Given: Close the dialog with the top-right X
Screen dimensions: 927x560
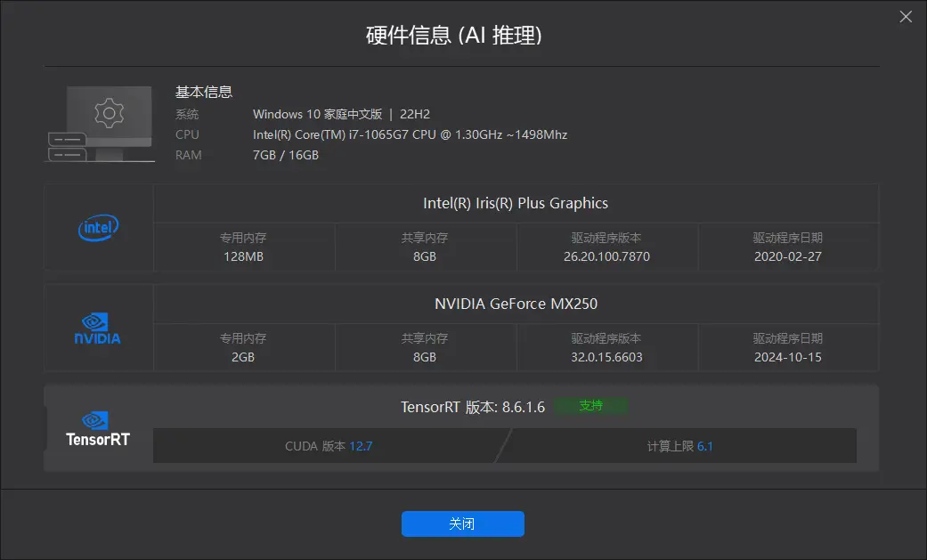Looking at the screenshot, I should [x=906, y=17].
